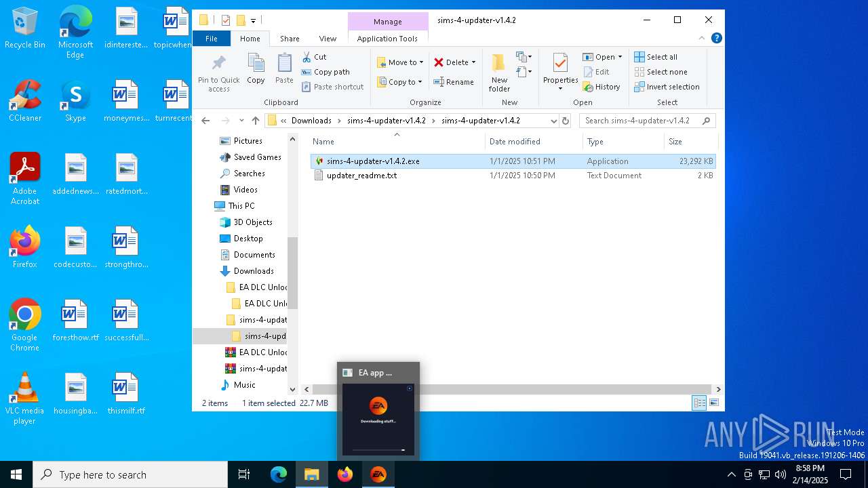The width and height of the screenshot is (868, 488).
Task: Refresh the folder view
Action: [x=566, y=121]
